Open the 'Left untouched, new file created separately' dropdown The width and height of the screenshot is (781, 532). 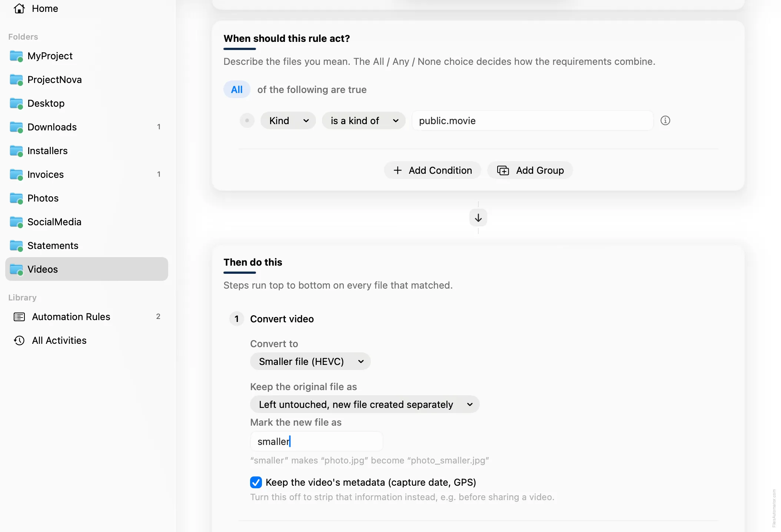(x=365, y=404)
